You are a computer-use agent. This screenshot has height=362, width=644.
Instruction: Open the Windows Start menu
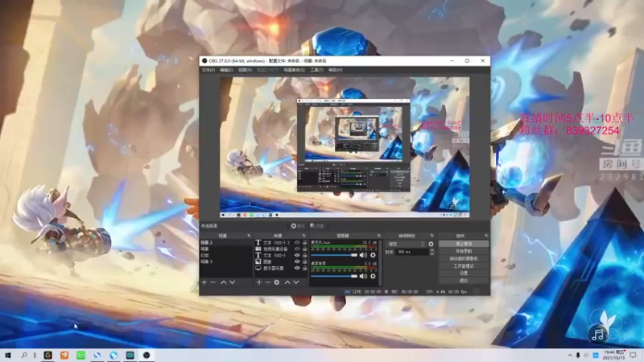8,355
